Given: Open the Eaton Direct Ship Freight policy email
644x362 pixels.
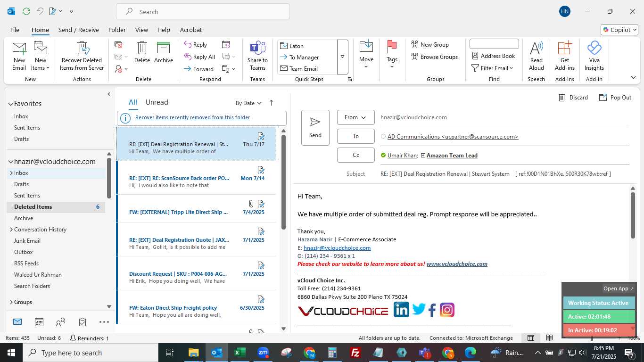Looking at the screenshot, I should pyautogui.click(x=196, y=307).
